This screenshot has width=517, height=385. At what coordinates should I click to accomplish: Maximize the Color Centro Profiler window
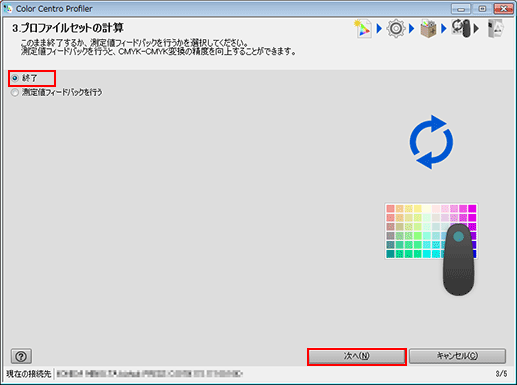[x=482, y=9]
